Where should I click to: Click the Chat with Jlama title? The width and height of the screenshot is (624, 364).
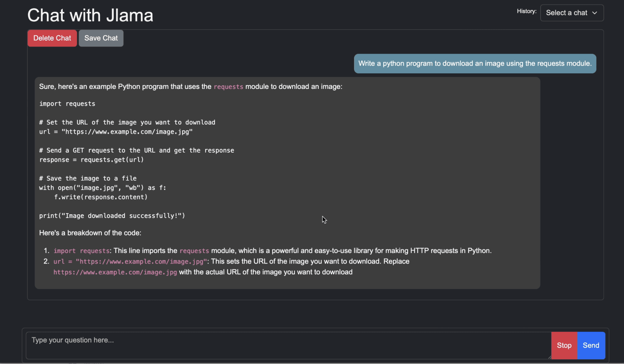pos(90,15)
